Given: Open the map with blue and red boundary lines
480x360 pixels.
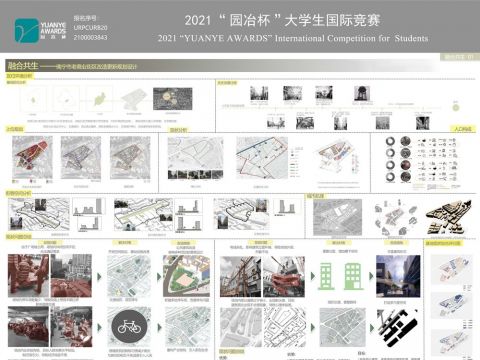Looking at the screenshot, I should [262, 157].
